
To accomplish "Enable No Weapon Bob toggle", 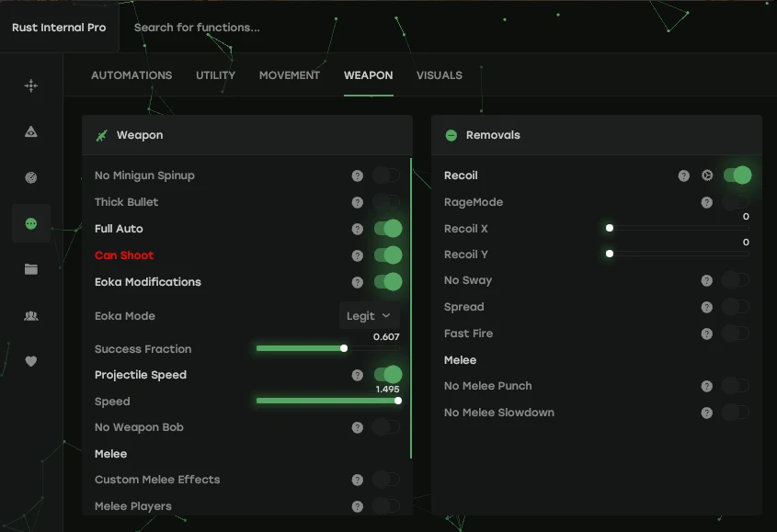I will (x=387, y=427).
